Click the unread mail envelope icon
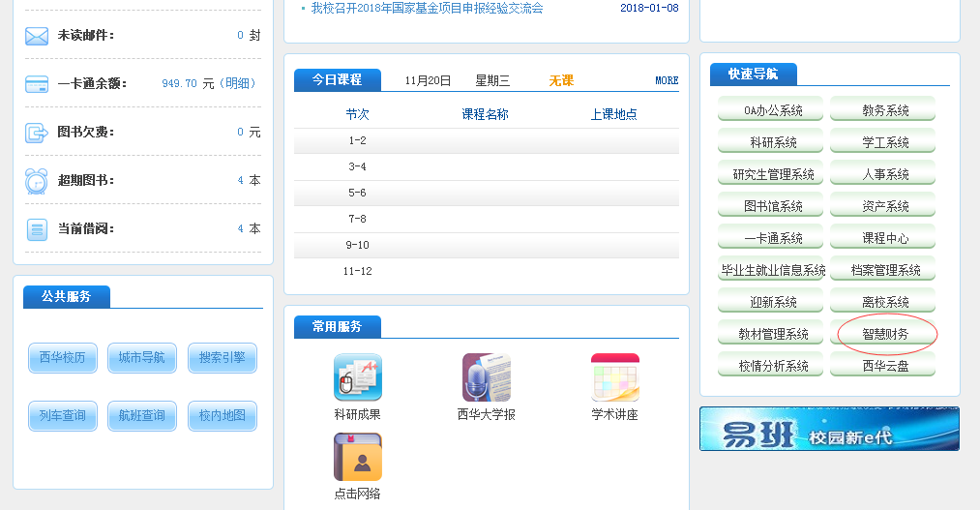The width and height of the screenshot is (980, 510). tap(37, 36)
